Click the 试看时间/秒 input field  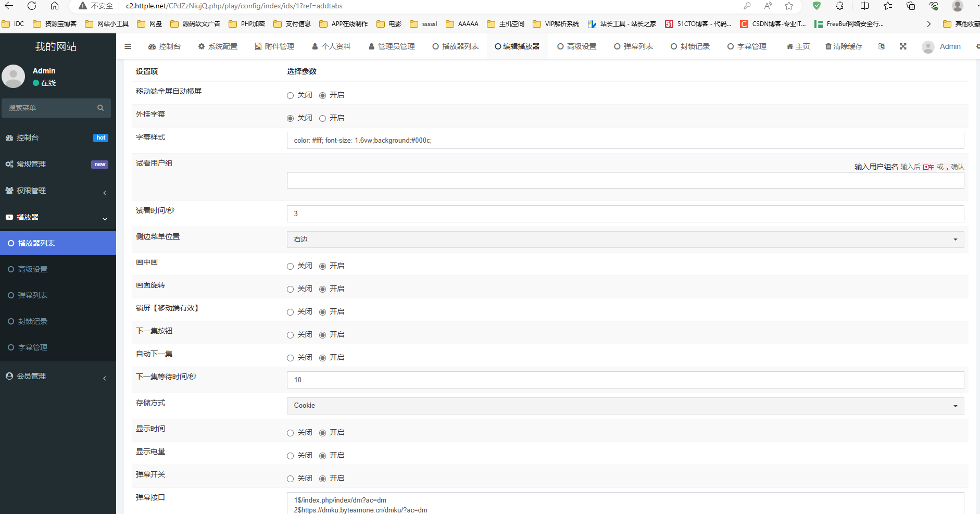625,214
